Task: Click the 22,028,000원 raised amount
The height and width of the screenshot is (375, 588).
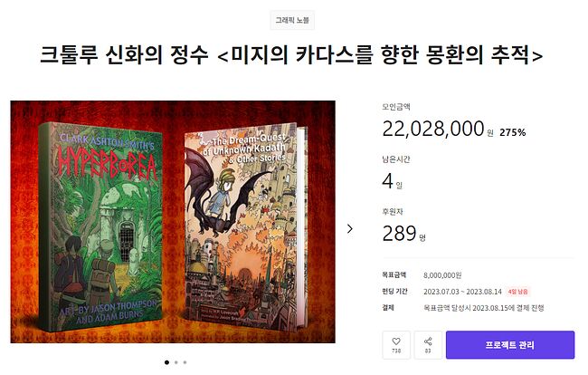Action: click(x=437, y=129)
